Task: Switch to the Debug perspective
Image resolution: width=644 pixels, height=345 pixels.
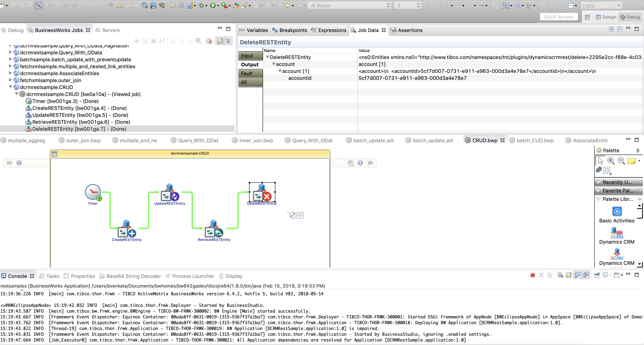Action: click(630, 17)
